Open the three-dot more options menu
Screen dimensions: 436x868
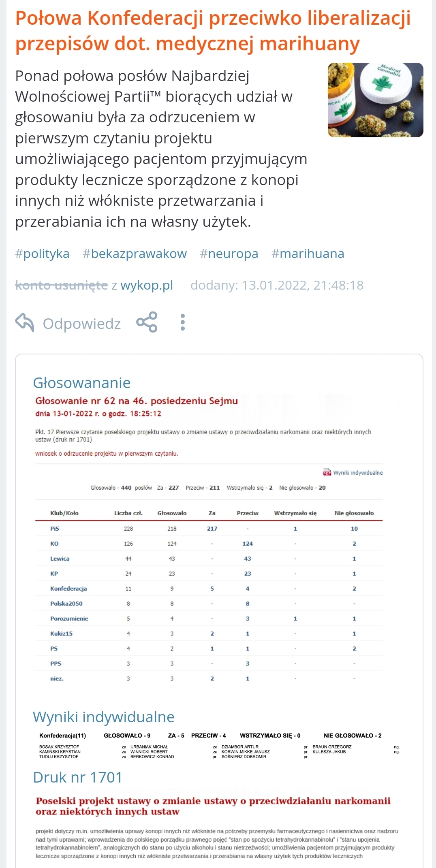tap(183, 322)
